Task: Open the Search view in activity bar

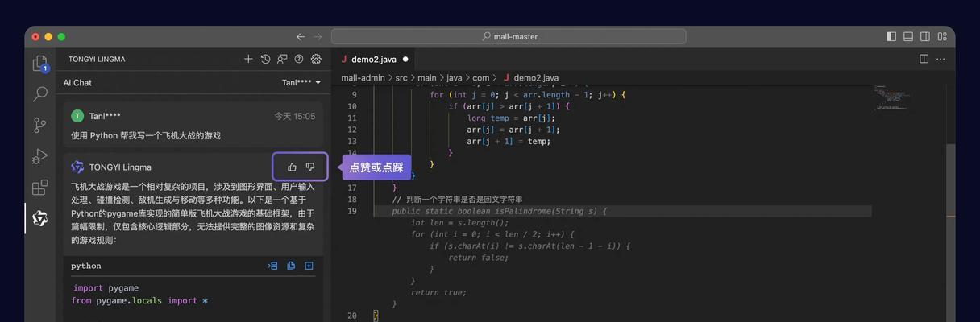Action: click(39, 94)
